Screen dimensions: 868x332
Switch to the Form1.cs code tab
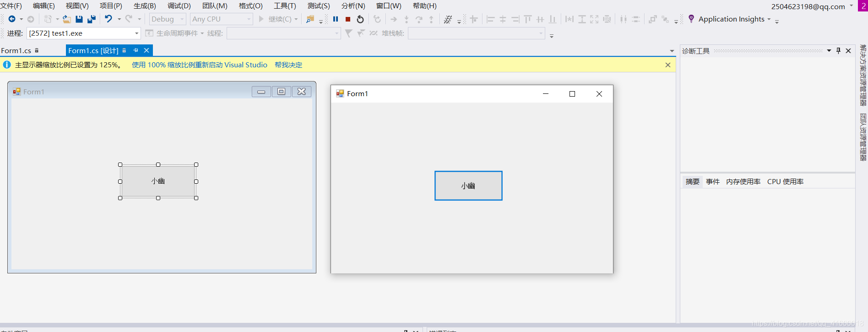tap(16, 51)
